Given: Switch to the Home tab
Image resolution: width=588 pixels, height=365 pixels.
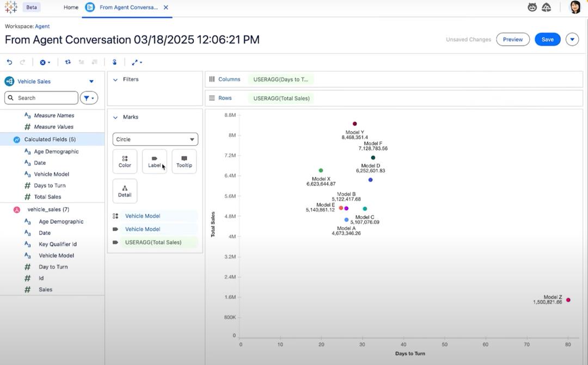Looking at the screenshot, I should click(71, 8).
